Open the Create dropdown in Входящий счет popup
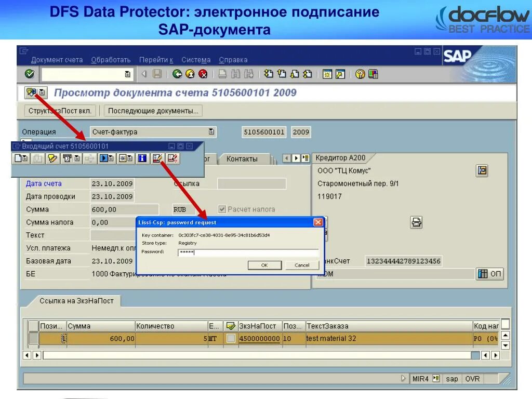Viewport: 532px width, 399px height. pyautogui.click(x=25, y=158)
